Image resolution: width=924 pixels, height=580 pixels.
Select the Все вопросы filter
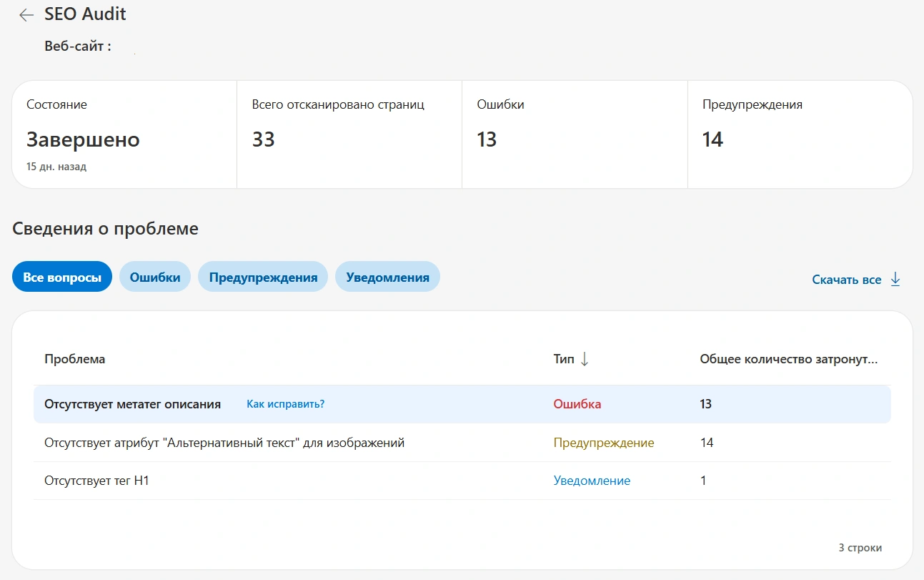click(x=62, y=277)
